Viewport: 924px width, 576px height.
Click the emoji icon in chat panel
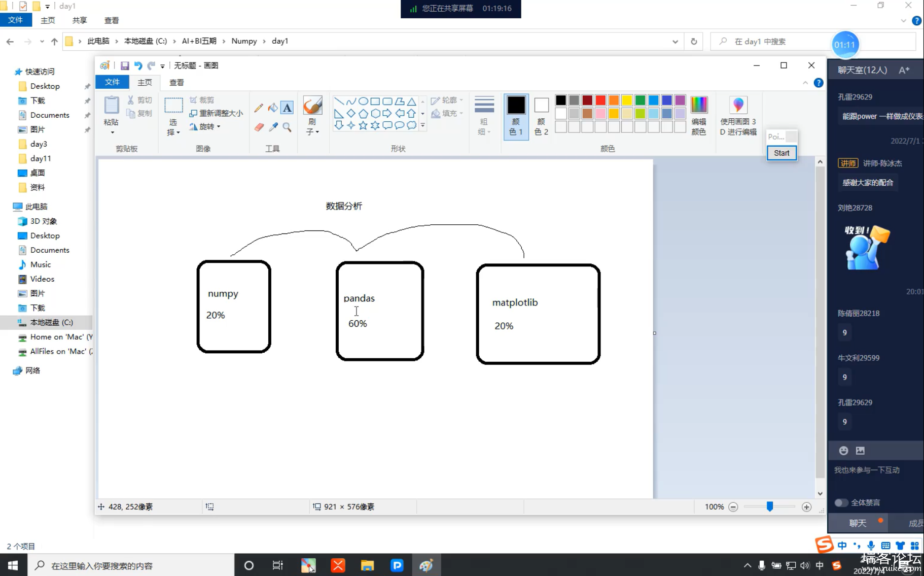843,451
